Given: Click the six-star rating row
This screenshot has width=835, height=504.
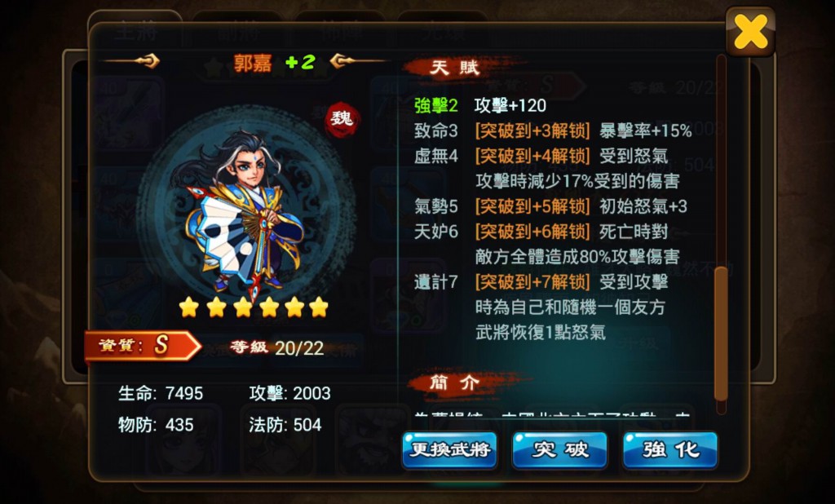Looking at the screenshot, I should [x=254, y=307].
